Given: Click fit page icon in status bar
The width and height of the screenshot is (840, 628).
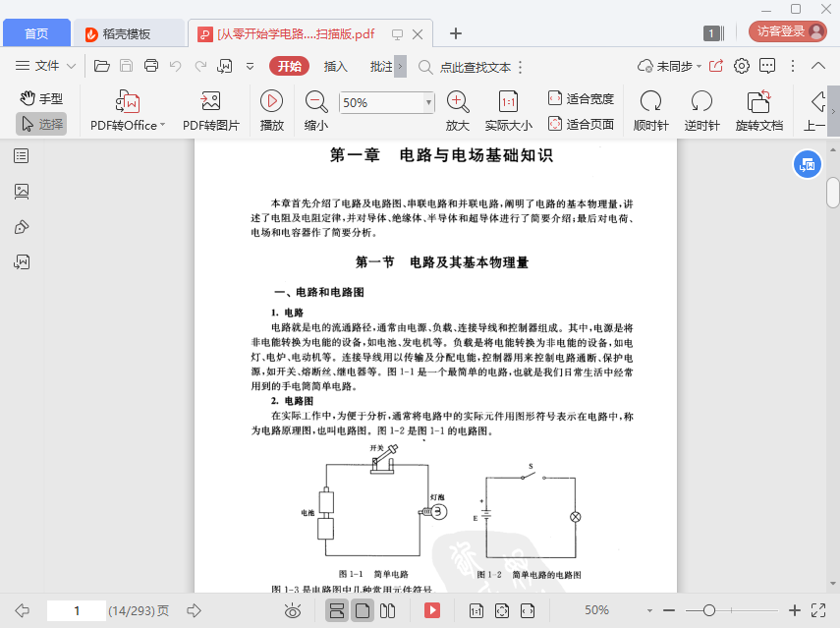Looking at the screenshot, I should pyautogui.click(x=502, y=610).
